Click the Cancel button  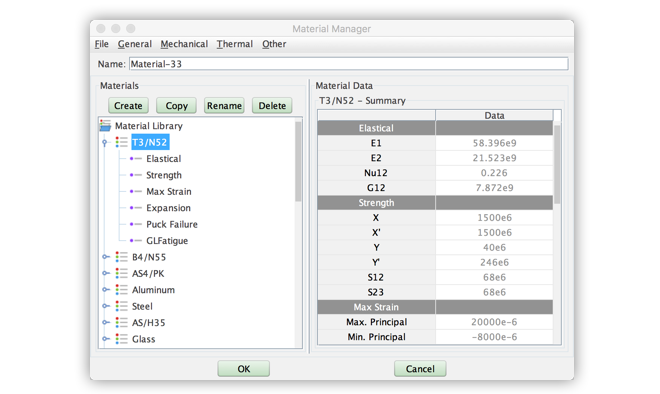pos(420,369)
